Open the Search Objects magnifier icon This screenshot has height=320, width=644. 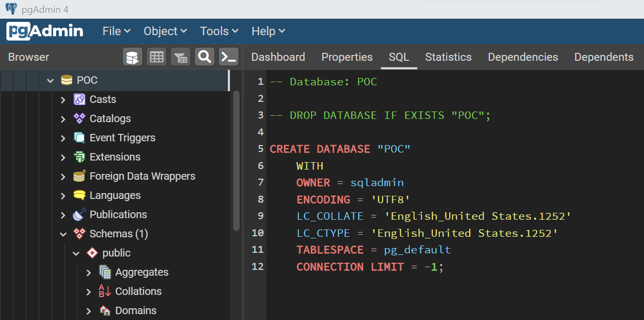pos(204,57)
